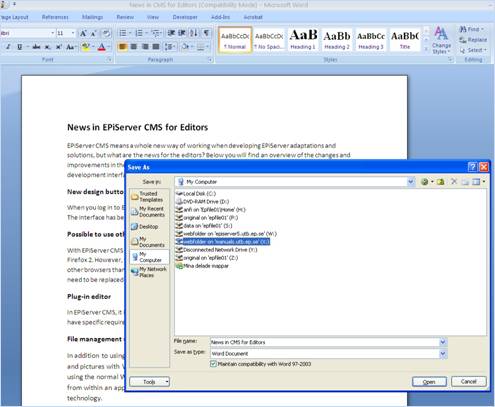Toggle Underline formatting in the ribbon
This screenshot has width=495, height=407.
click(x=19, y=47)
